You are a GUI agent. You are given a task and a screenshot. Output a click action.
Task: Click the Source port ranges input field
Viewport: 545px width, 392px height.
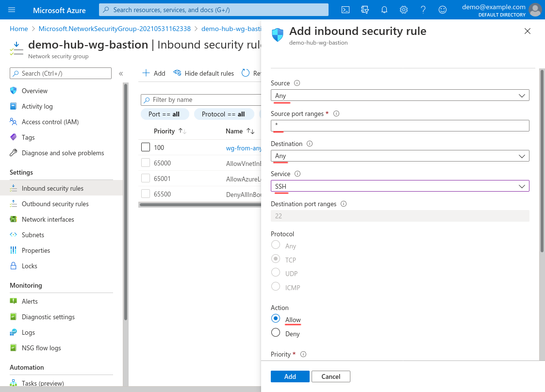pos(400,126)
